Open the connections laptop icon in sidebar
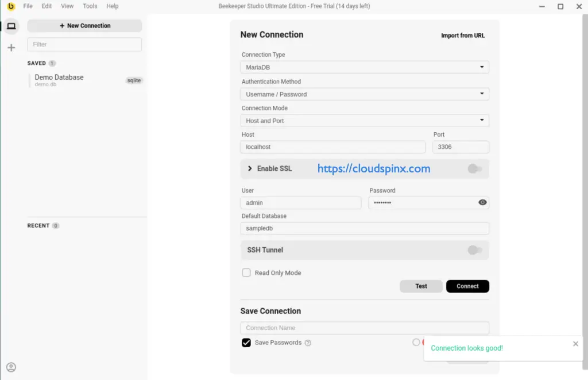 [x=11, y=26]
